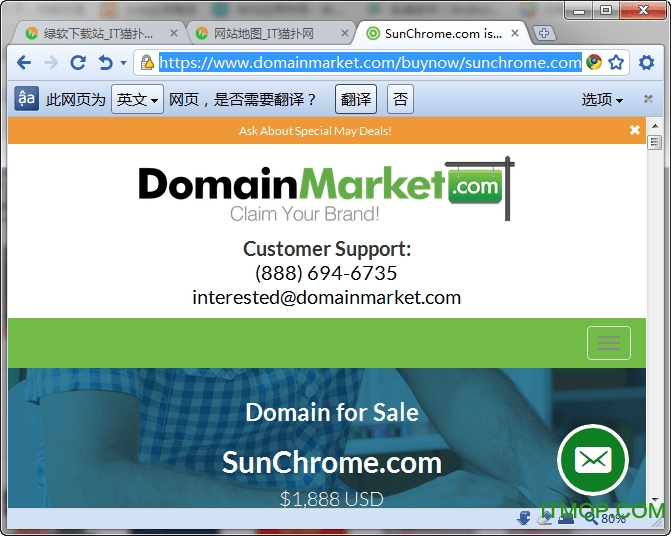Click the Ask About Special May Deals text
This screenshot has height=536, width=671.
(315, 131)
